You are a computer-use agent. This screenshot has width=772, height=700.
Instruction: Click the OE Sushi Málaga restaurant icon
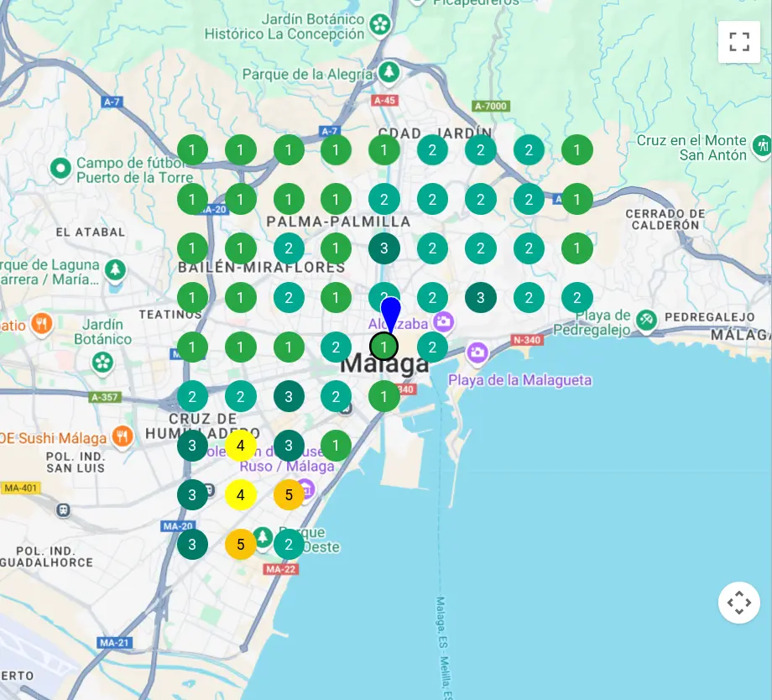123,436
